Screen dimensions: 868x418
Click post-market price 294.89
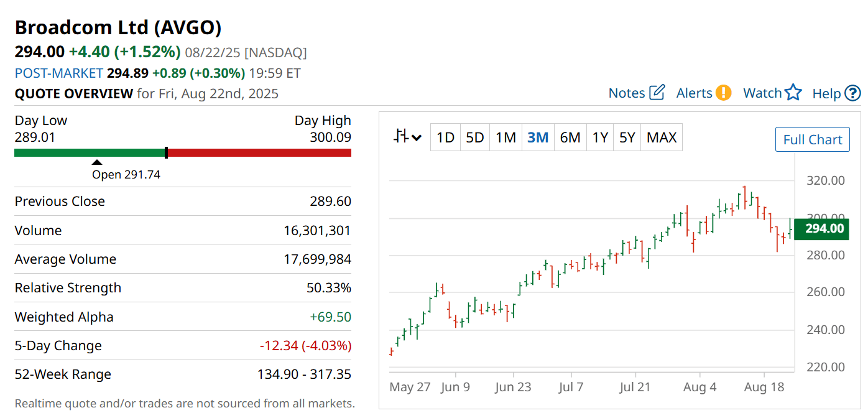pyautogui.click(x=127, y=73)
